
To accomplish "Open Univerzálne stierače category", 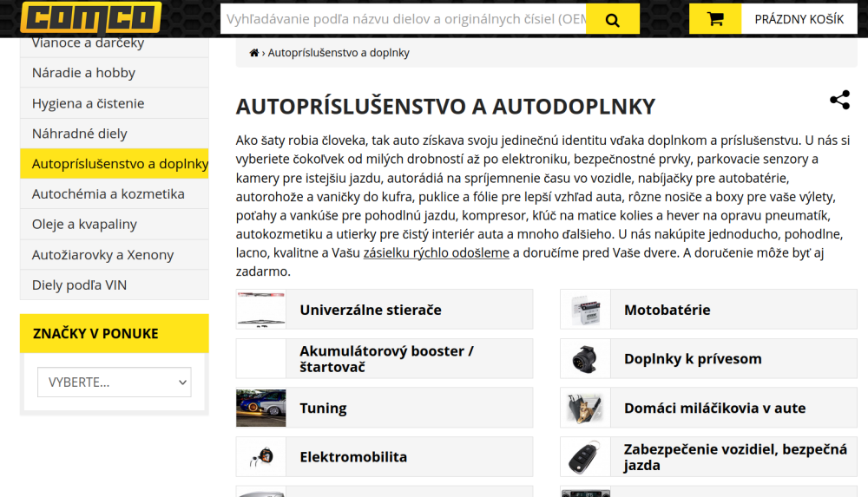I will click(x=385, y=310).
